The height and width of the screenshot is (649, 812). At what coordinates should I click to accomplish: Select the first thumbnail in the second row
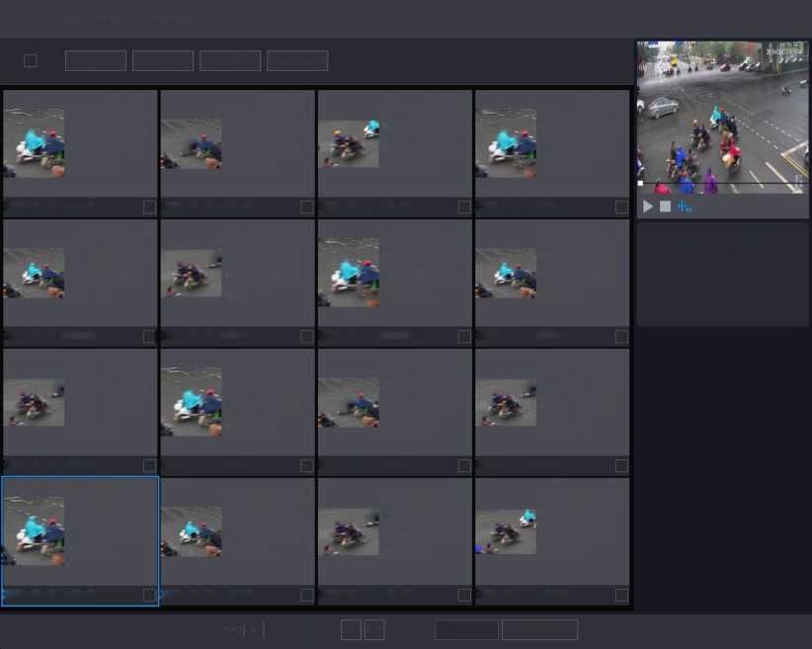pyautogui.click(x=79, y=274)
